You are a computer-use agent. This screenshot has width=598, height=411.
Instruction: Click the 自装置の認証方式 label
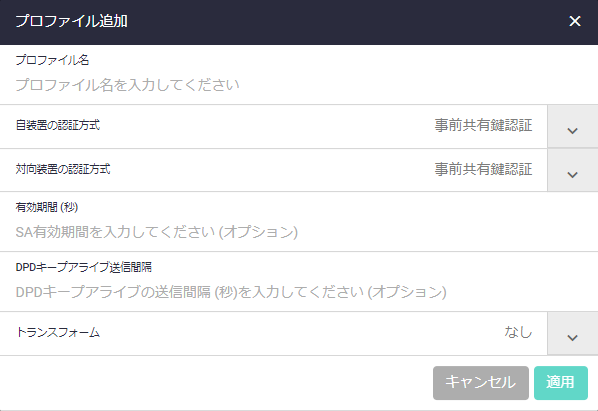tap(58, 125)
